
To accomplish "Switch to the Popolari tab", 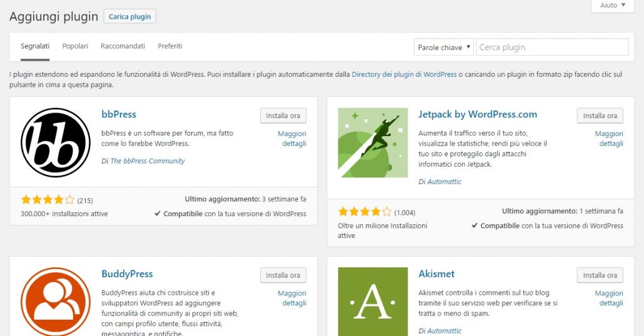I will pyautogui.click(x=75, y=46).
